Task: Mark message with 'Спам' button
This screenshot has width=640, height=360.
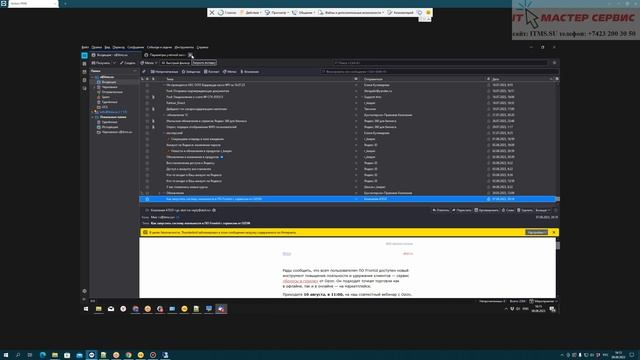Action: (508, 210)
